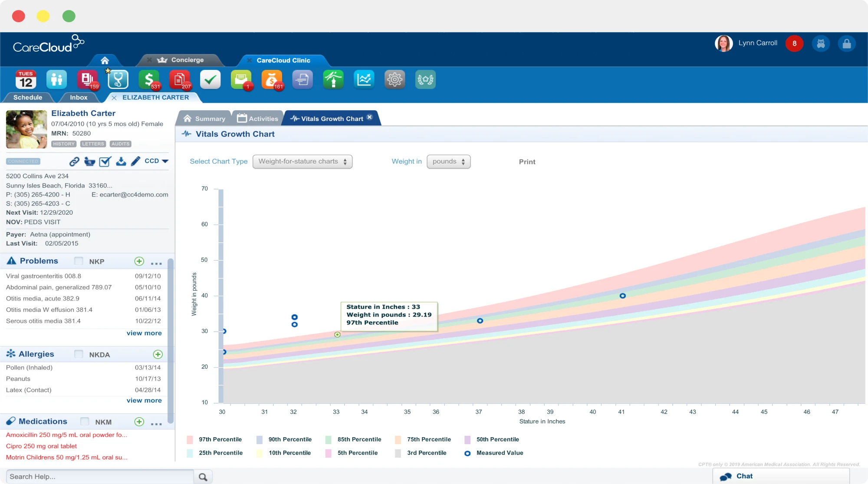Viewport: 868px width, 484px height.
Task: Switch to the Summary tab
Action: click(x=204, y=119)
